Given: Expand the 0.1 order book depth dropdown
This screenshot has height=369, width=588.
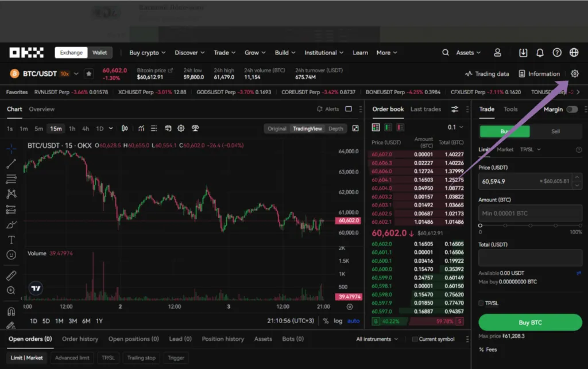Looking at the screenshot, I should coord(455,127).
